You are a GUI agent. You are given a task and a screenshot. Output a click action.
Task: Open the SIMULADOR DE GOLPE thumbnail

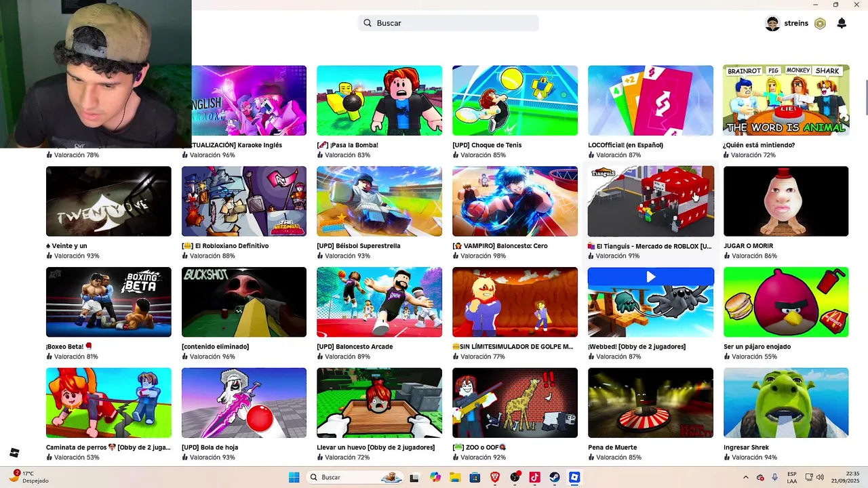515,302
